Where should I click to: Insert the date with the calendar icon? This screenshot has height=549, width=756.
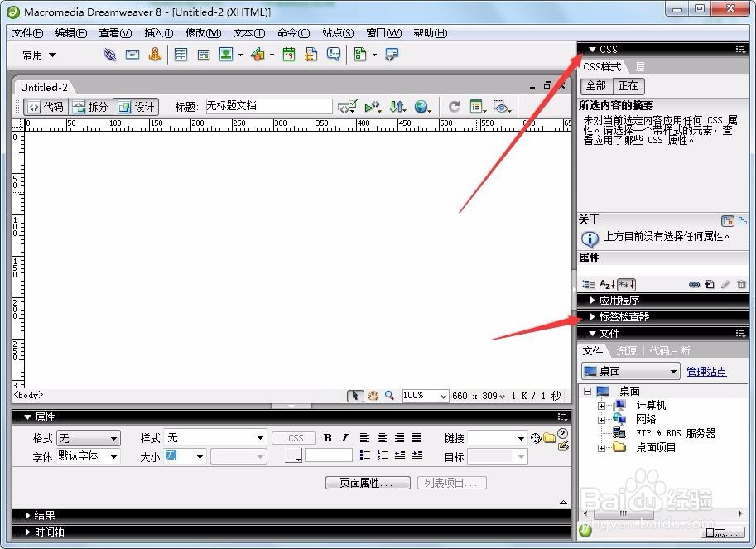(x=289, y=55)
